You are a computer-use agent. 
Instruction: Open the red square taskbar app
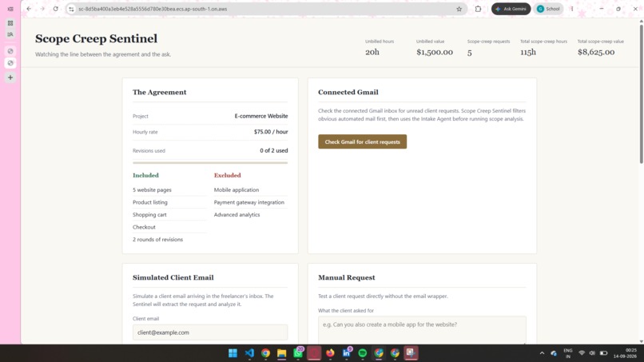pyautogui.click(x=314, y=353)
